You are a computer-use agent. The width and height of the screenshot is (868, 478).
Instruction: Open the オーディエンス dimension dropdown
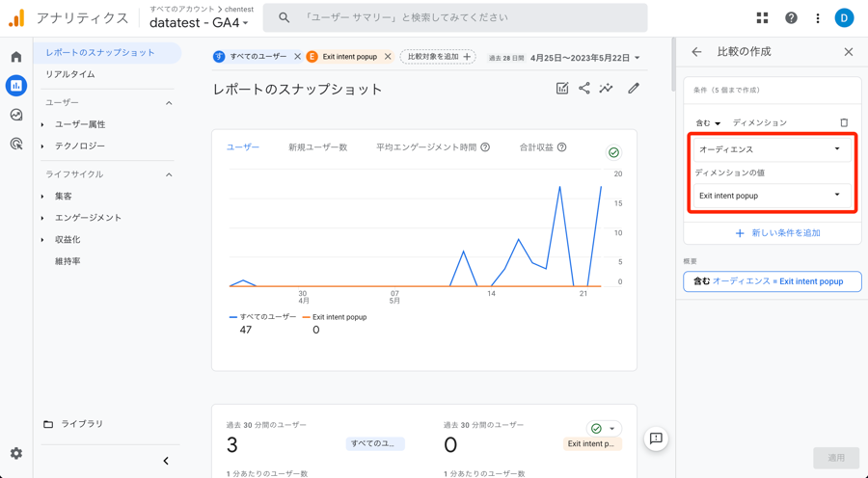coord(770,149)
